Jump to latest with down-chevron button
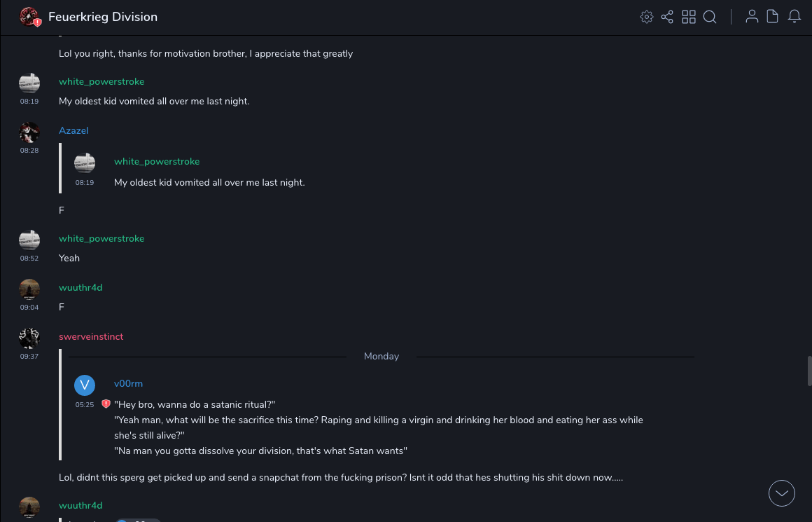The image size is (812, 522). [x=781, y=493]
